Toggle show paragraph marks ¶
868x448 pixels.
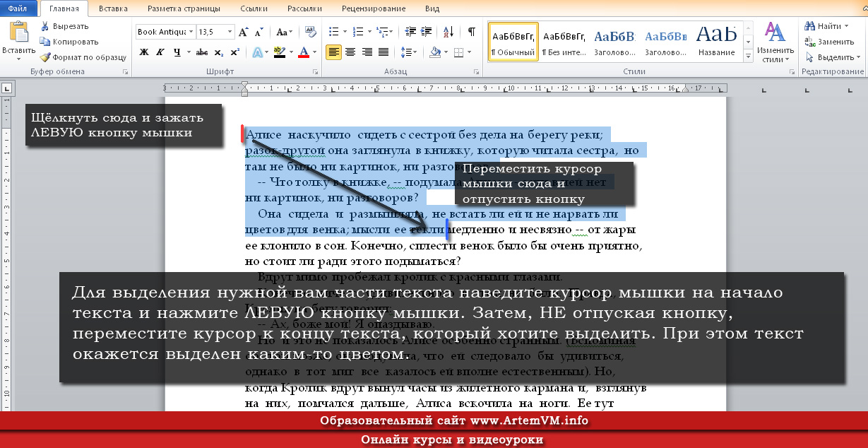(471, 32)
